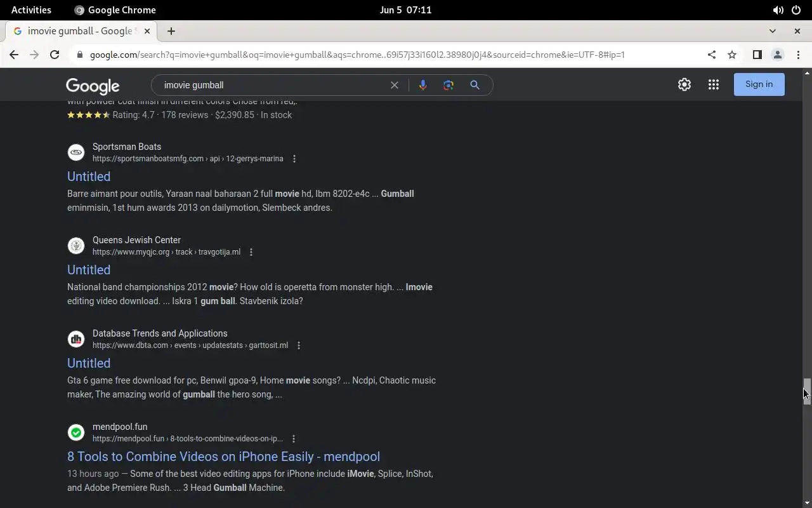Open Chrome profile avatar
Screen dimensions: 812x508
(777, 55)
